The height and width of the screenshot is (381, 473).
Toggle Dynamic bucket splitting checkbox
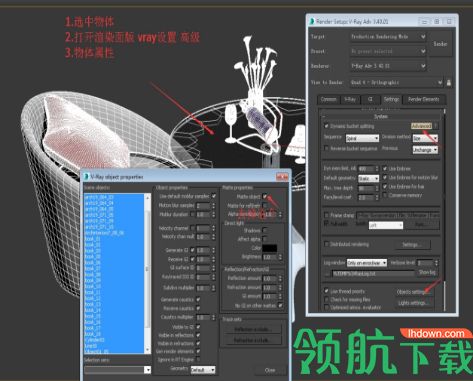326,126
